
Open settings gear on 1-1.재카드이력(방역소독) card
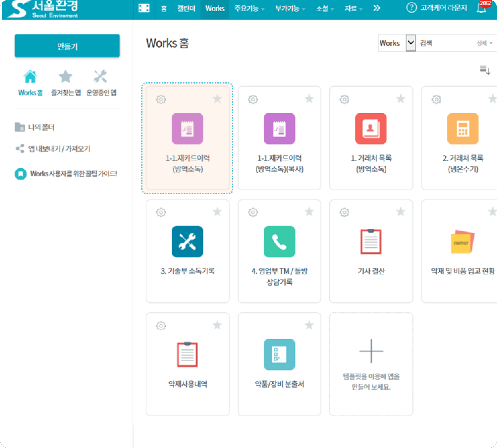161,99
